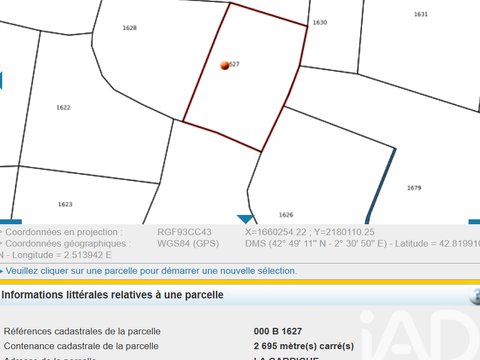Click Coordonnées géographiques label
The width and height of the screenshot is (480, 360).
coord(68,243)
